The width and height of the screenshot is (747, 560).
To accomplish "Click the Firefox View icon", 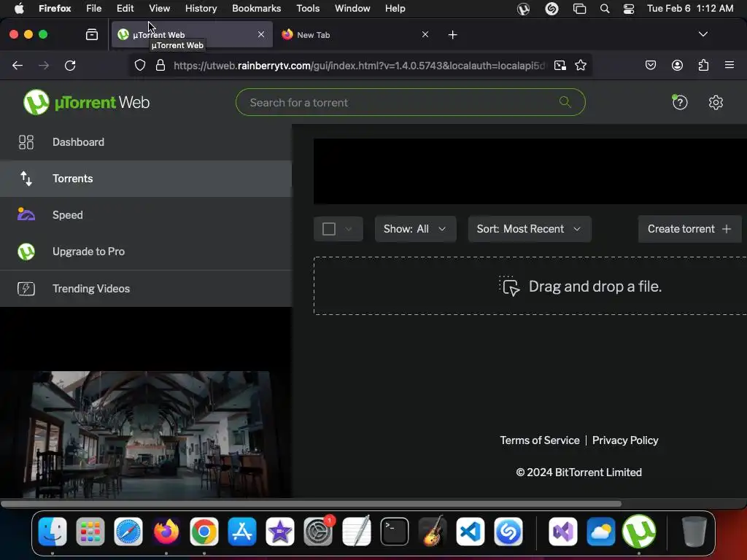I will [92, 34].
